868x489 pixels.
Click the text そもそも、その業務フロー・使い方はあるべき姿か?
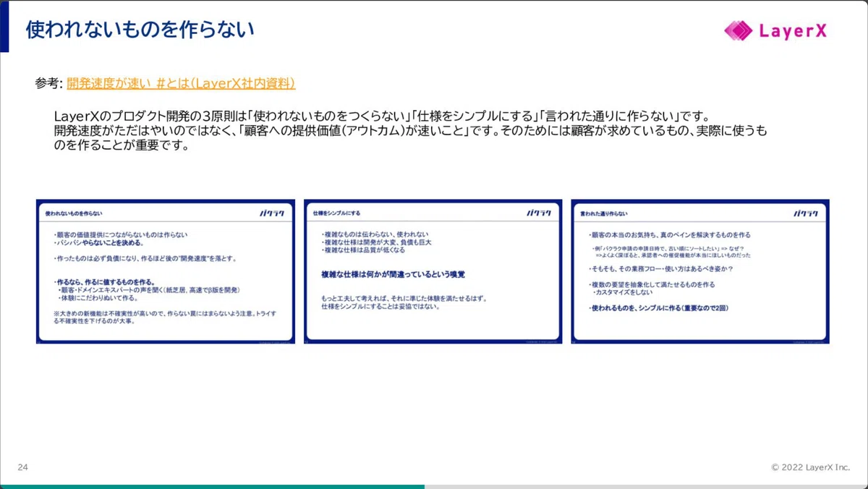pyautogui.click(x=661, y=268)
